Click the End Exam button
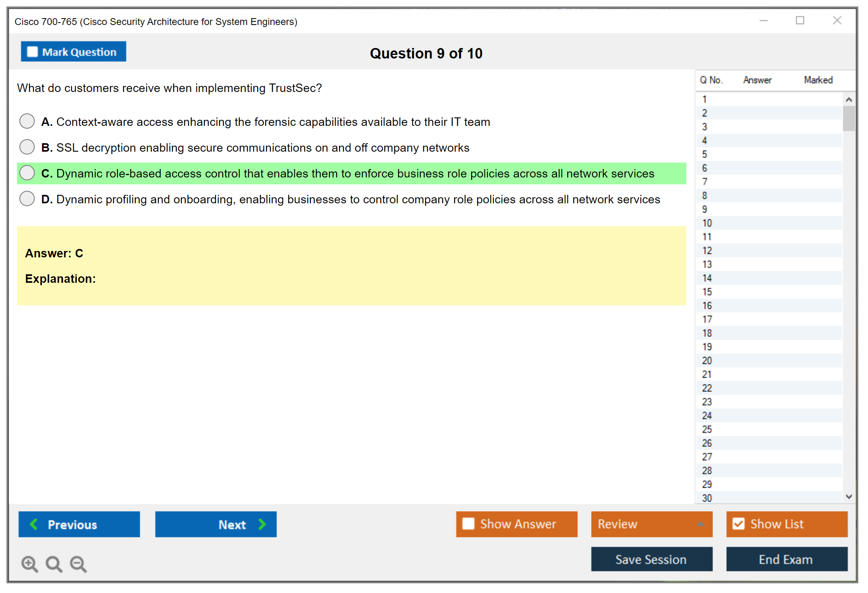Screen dimensions: 868x593 click(786, 559)
